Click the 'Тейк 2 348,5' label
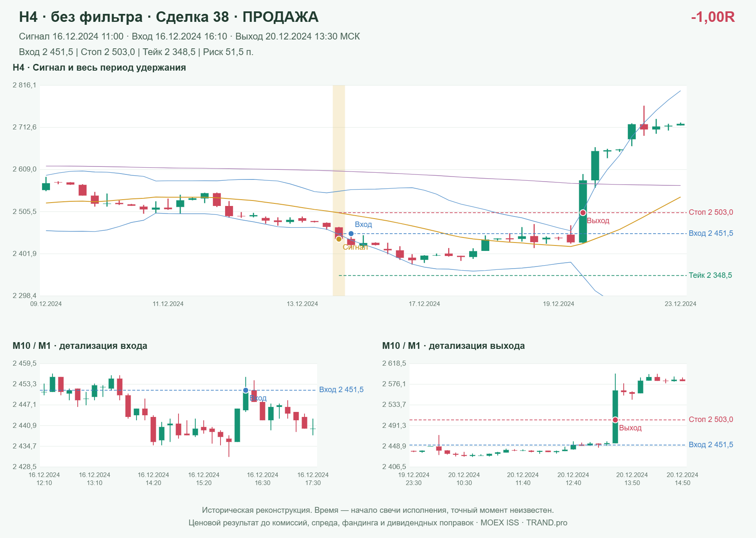 click(710, 275)
